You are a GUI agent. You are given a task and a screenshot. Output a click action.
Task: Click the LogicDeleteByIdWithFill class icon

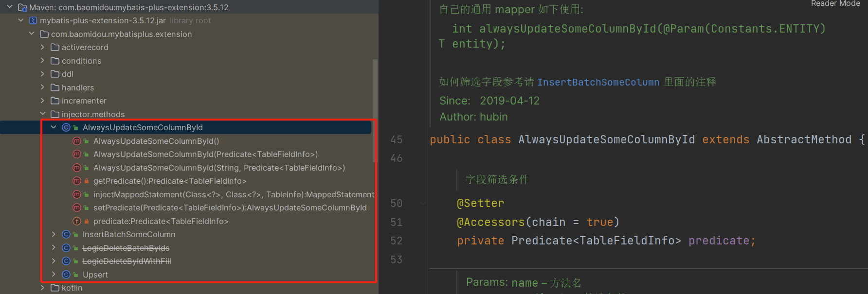(x=66, y=261)
